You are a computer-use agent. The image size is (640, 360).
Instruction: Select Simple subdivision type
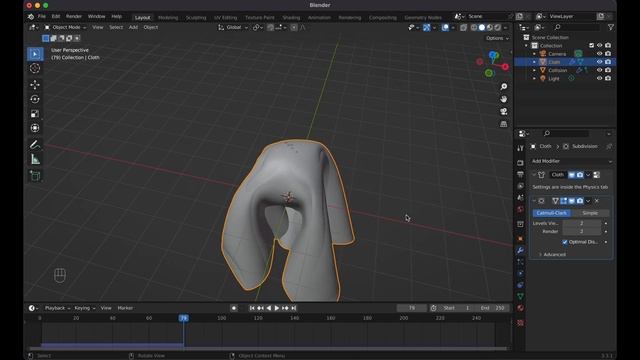click(x=590, y=213)
